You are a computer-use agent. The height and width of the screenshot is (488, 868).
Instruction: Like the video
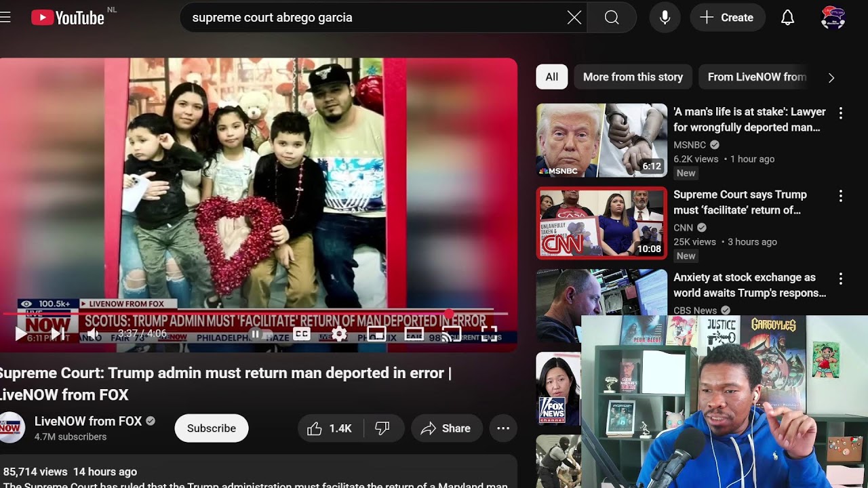(330, 428)
